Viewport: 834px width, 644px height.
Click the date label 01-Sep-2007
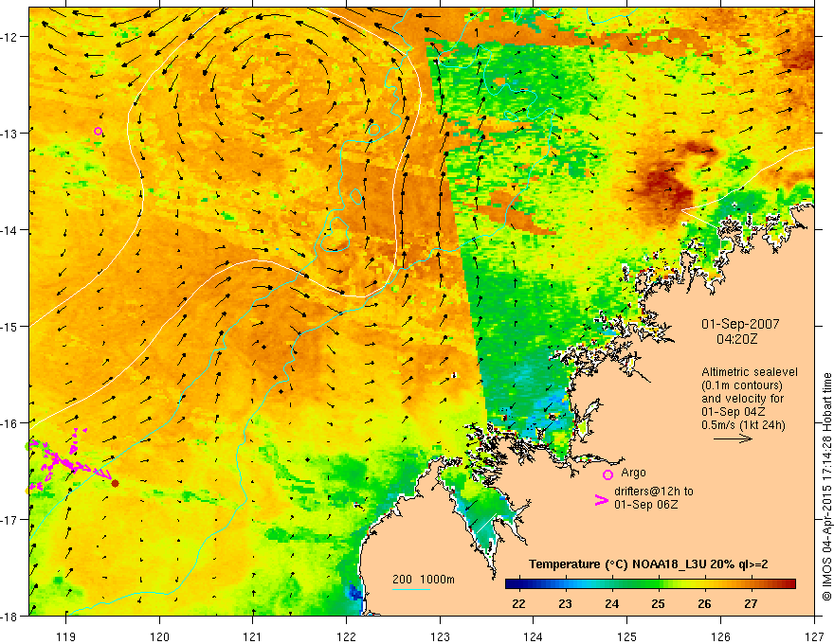click(x=740, y=324)
